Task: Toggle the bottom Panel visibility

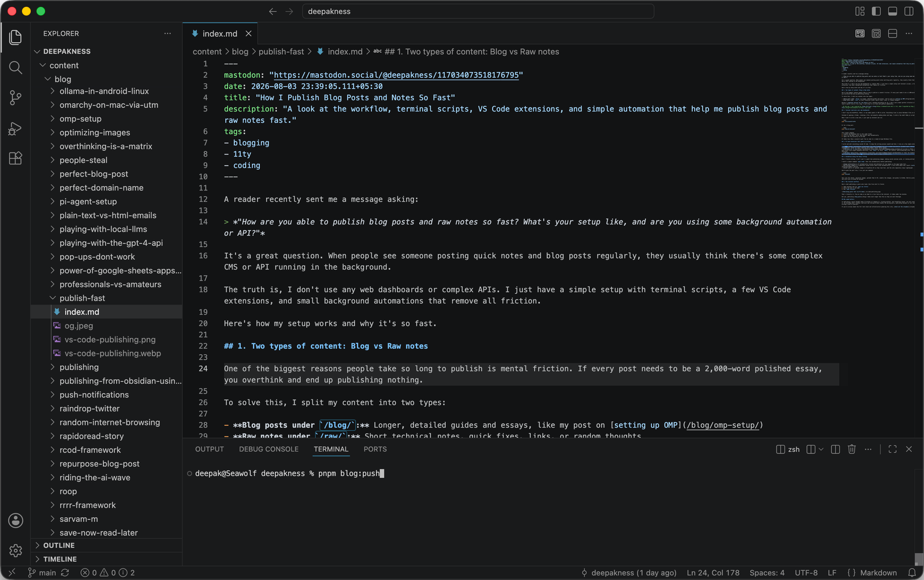Action: [x=892, y=12]
